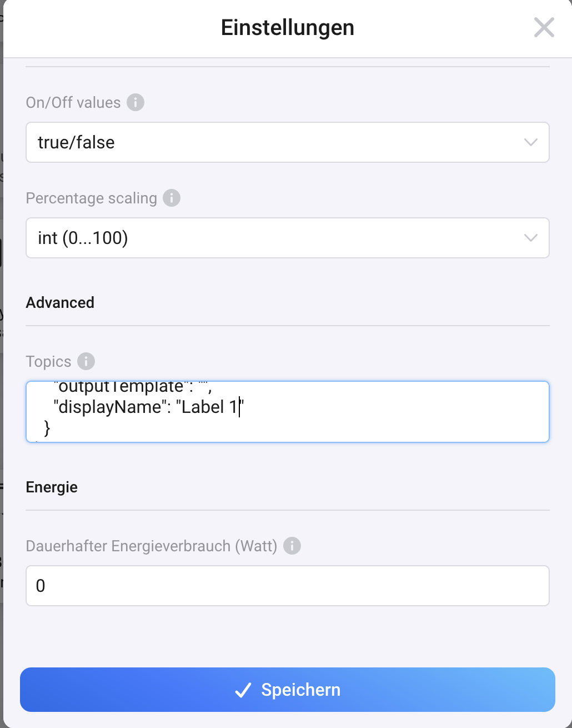Click chevron arrow of the Percentage scaling select
Image resolution: width=572 pixels, height=728 pixels.
pyautogui.click(x=530, y=238)
